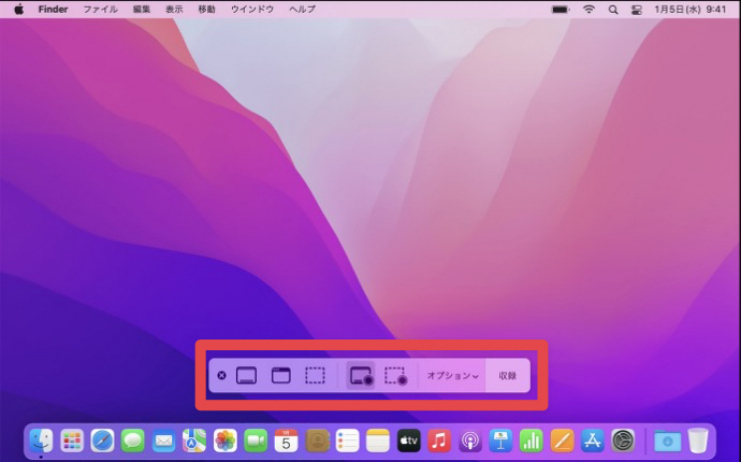Viewport: 742px width, 462px height.
Task: Open Spotlight search in menu bar
Action: pyautogui.click(x=613, y=9)
